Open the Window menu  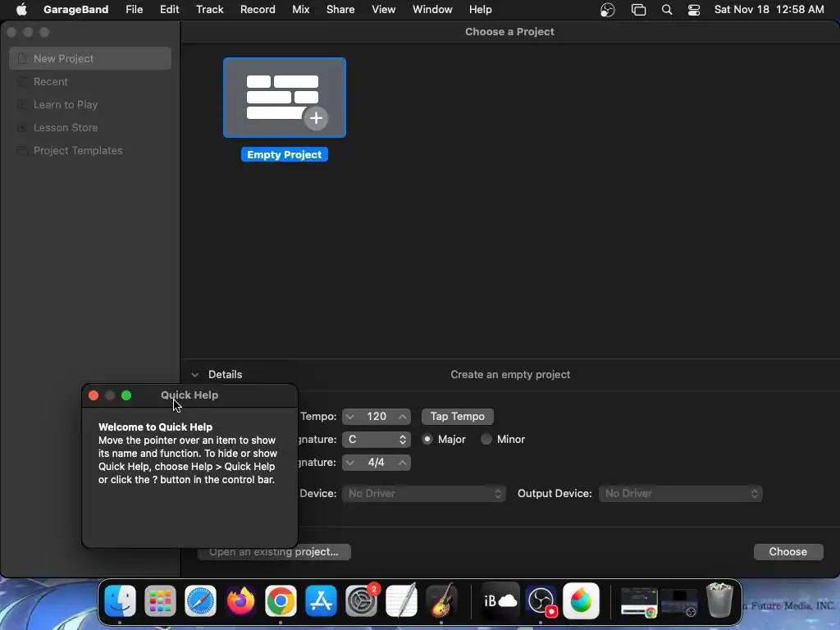coord(432,10)
